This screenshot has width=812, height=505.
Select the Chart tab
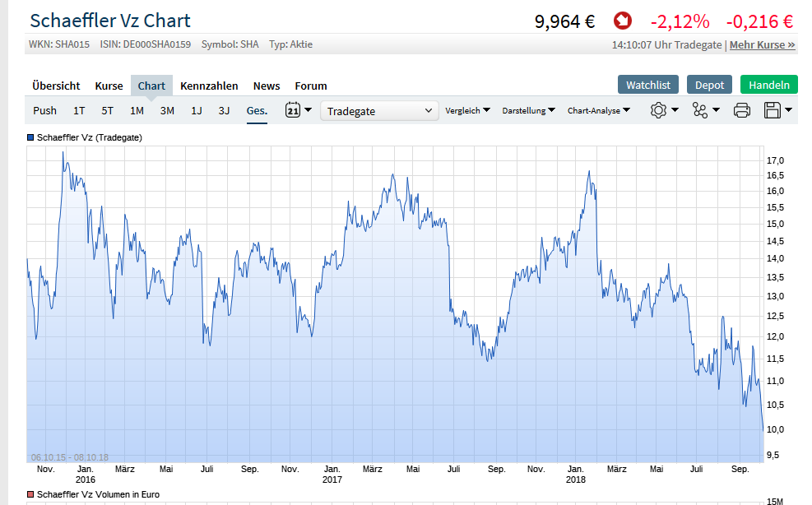[x=151, y=86]
